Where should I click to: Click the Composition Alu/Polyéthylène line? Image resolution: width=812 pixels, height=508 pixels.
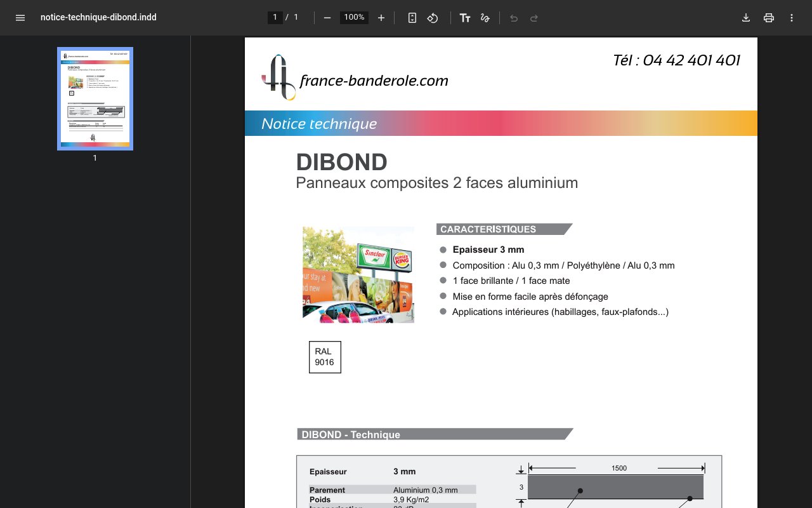564,265
